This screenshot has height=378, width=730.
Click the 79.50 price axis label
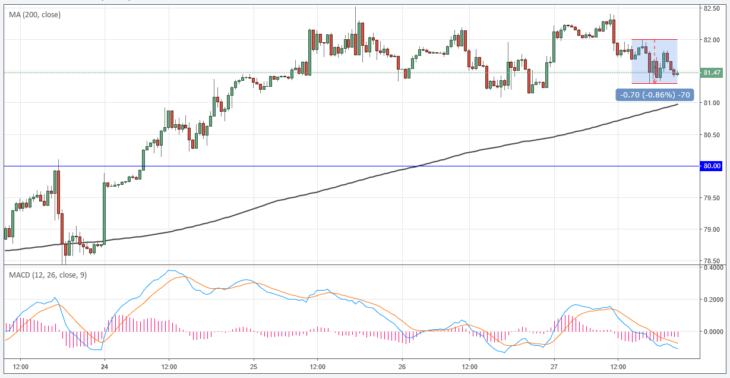pos(712,198)
